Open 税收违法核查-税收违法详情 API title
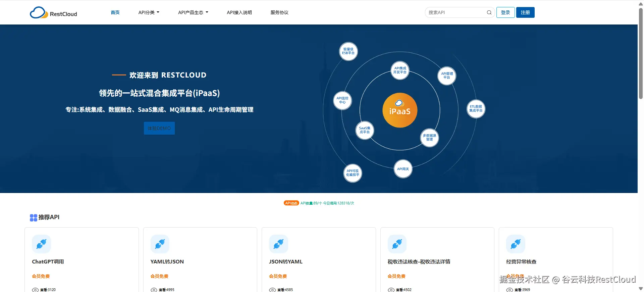 (419, 261)
